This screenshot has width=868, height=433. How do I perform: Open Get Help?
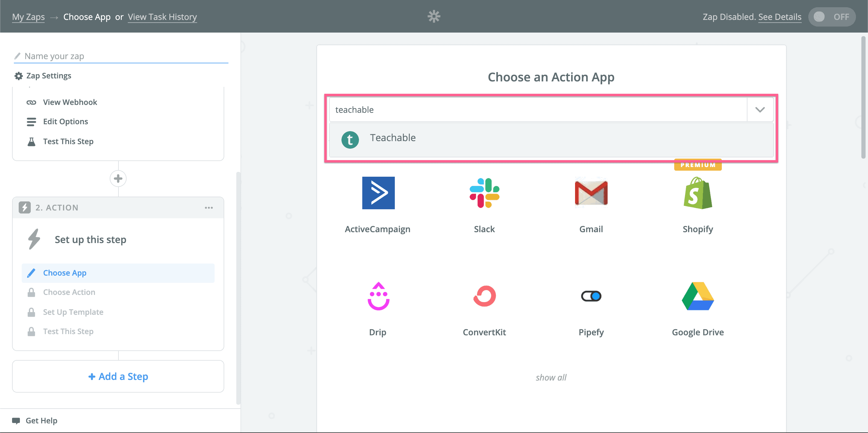tap(41, 421)
